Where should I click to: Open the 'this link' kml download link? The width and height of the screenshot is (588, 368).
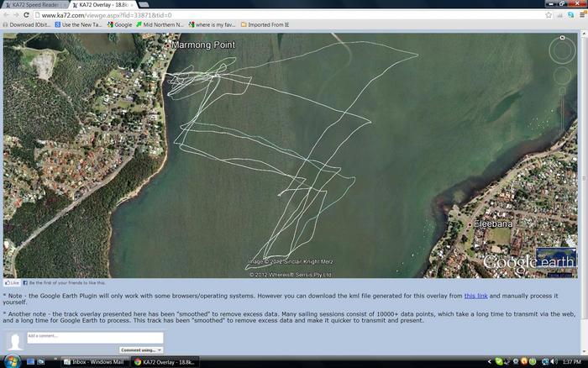point(475,296)
